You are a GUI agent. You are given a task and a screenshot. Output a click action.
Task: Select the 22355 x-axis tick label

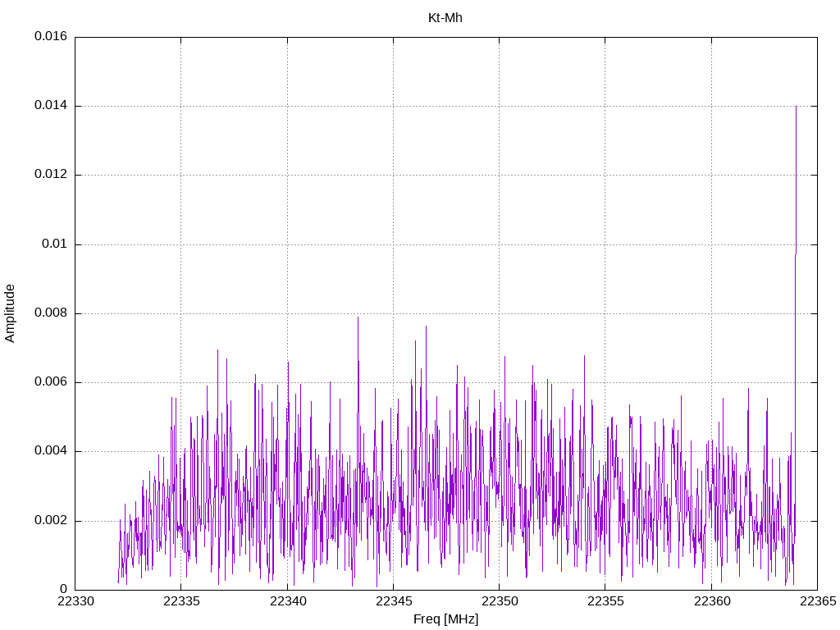605,602
